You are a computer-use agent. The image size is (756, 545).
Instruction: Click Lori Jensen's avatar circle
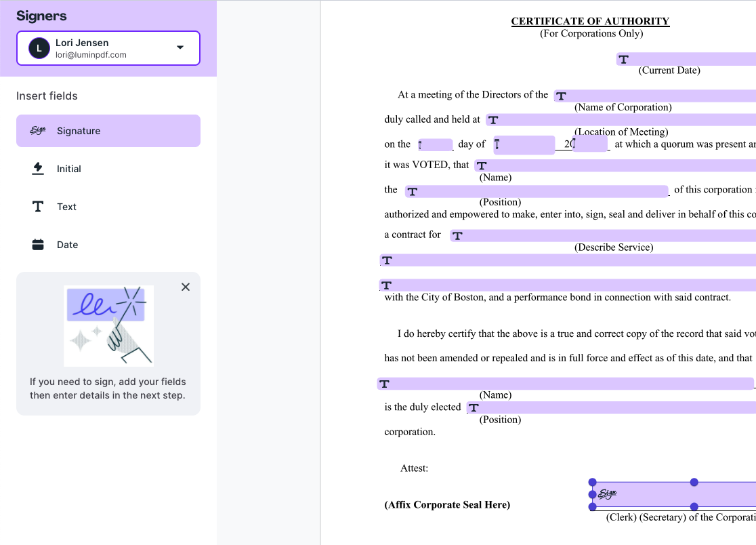[x=39, y=48]
